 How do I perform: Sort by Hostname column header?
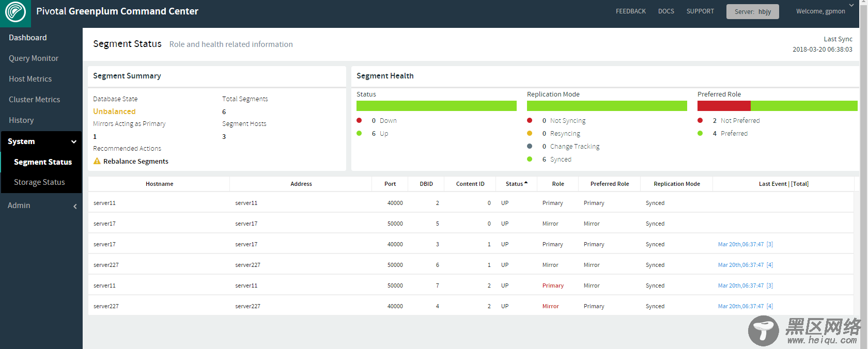pyautogui.click(x=159, y=184)
